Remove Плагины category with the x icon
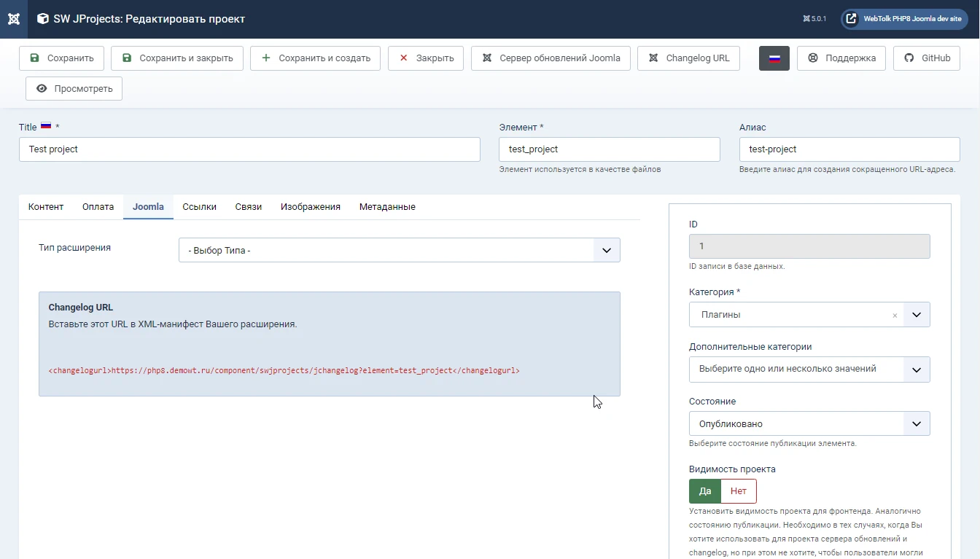 [x=895, y=316]
